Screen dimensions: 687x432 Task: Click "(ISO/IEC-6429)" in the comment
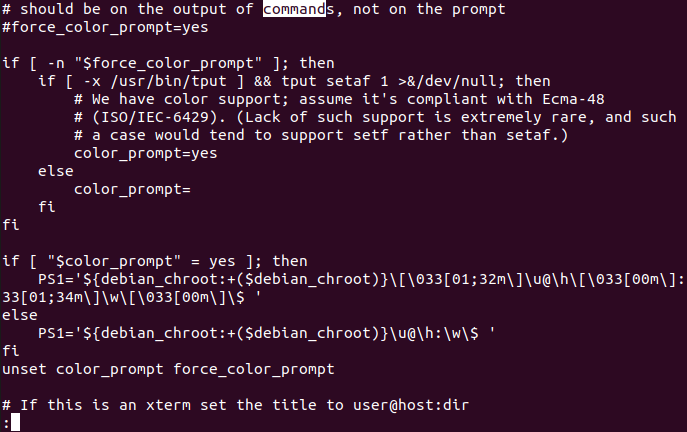(155, 117)
